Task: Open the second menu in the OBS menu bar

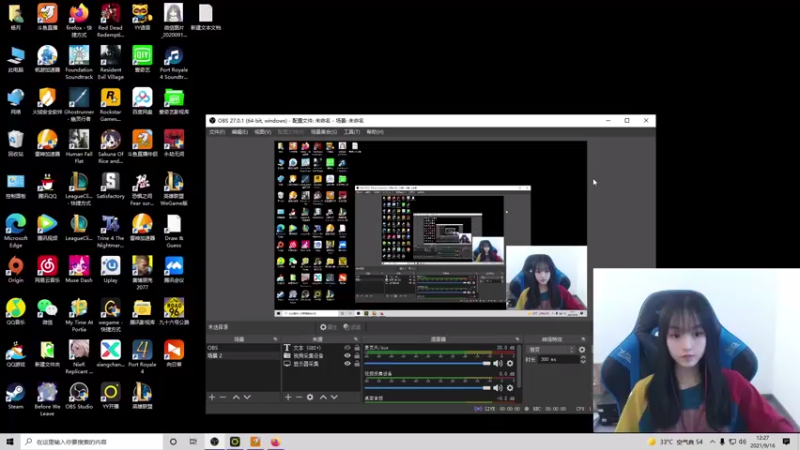Action: (x=240, y=132)
